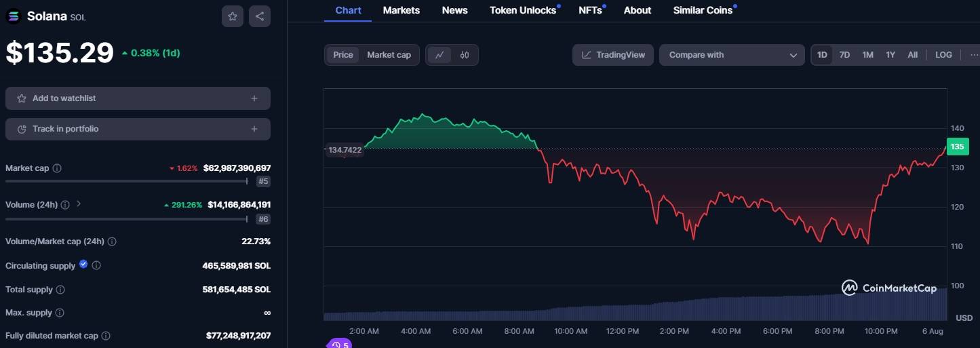The width and height of the screenshot is (980, 348).
Task: Open the Compare with dropdown
Action: [732, 55]
